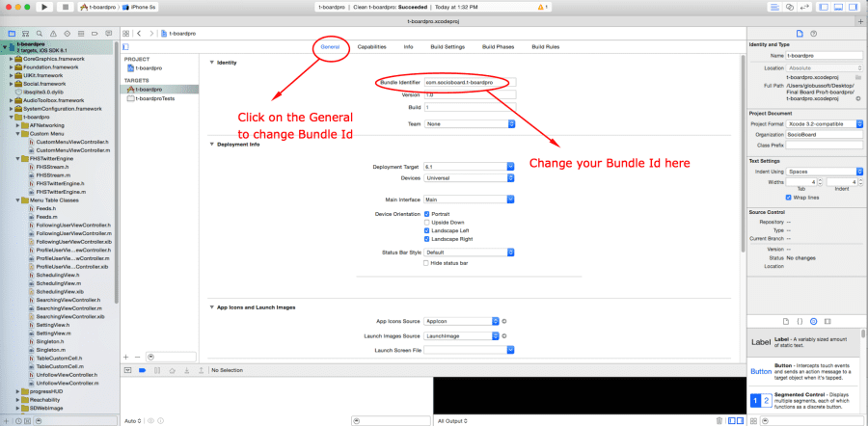The image size is (868, 426).
Task: Open the Breakpoint navigator
Action: tap(95, 33)
